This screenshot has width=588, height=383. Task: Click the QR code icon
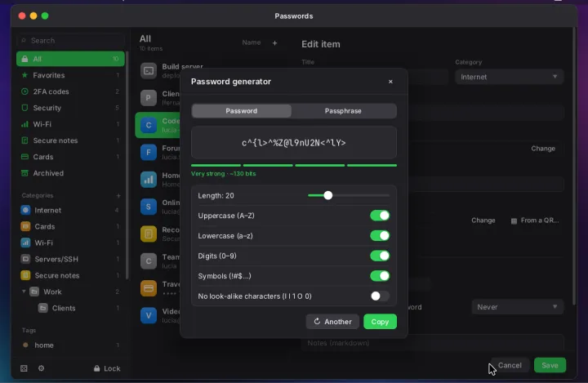[x=514, y=220]
